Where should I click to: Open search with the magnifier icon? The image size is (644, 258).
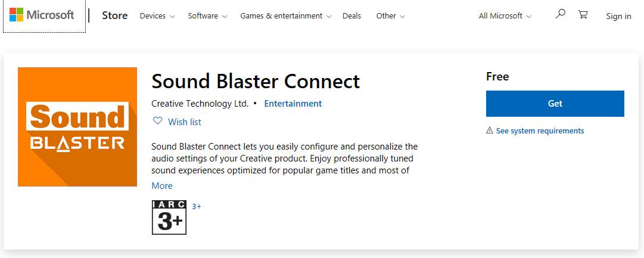(x=560, y=15)
